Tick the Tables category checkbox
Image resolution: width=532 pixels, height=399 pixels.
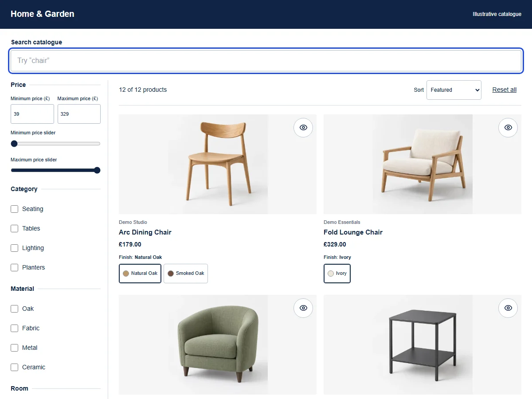pyautogui.click(x=15, y=228)
